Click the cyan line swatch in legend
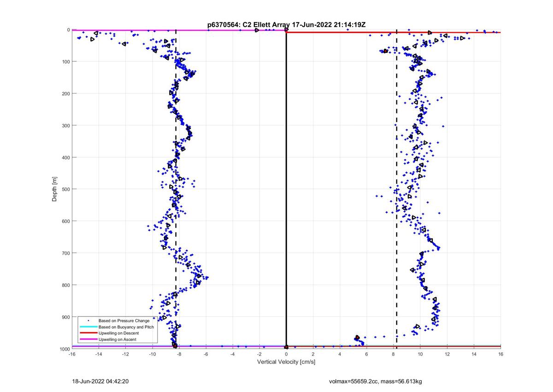The height and width of the screenshot is (392, 553). [88, 327]
